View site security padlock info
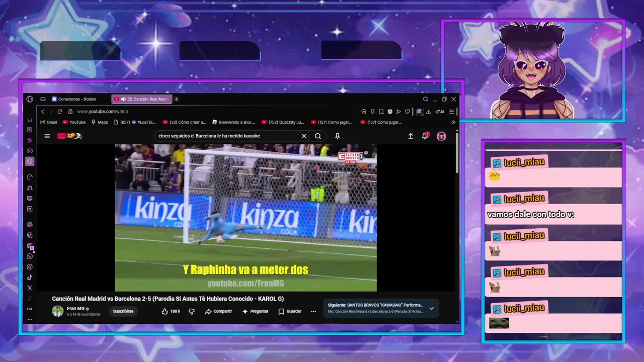Viewport: 644px width, 362px height. [70, 112]
